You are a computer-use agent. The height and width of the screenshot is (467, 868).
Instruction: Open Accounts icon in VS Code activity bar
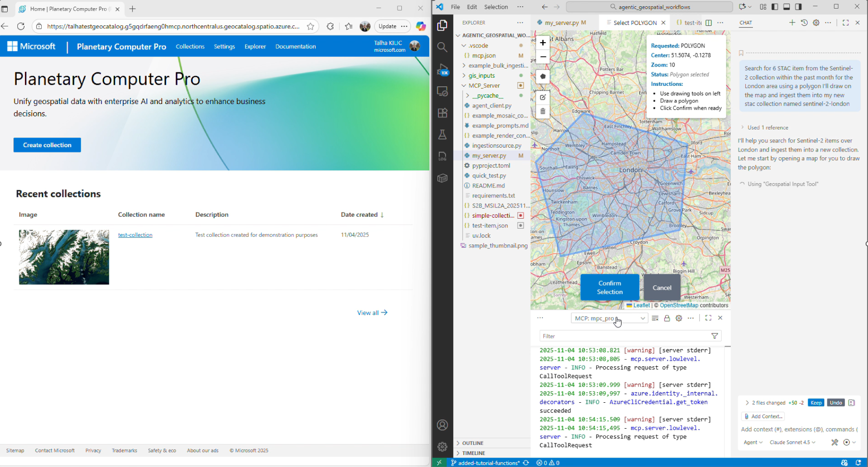coord(442,425)
